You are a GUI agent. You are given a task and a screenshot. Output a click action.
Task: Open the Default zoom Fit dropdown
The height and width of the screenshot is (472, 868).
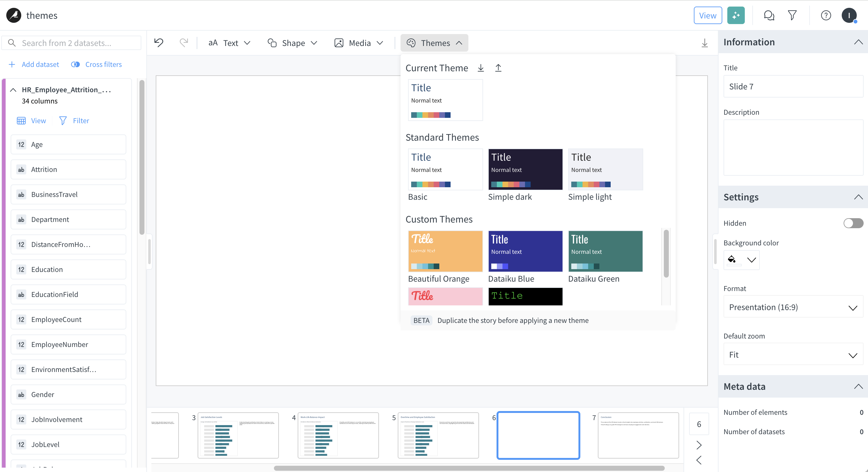793,354
